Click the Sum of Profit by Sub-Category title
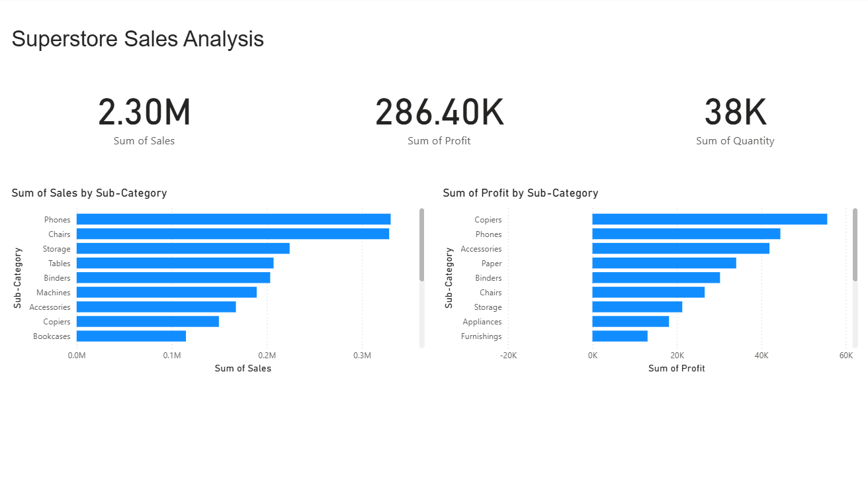868x488 pixels. pyautogui.click(x=520, y=193)
